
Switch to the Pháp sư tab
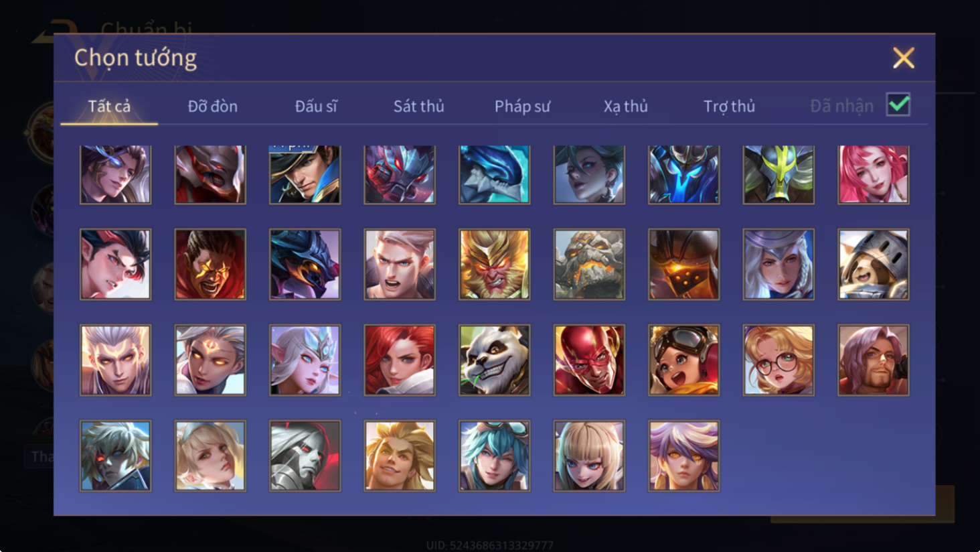point(522,106)
